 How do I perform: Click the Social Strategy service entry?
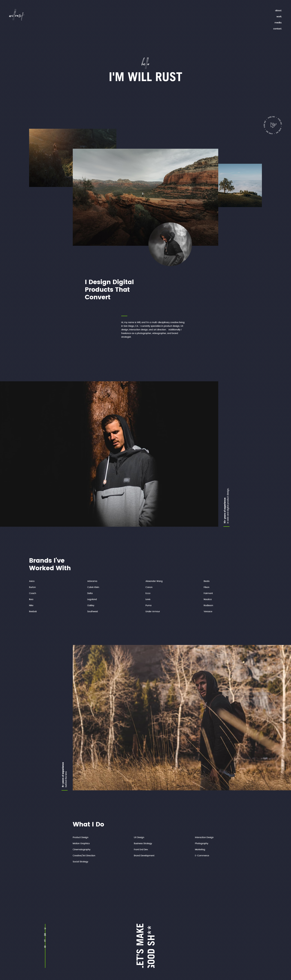click(80, 862)
